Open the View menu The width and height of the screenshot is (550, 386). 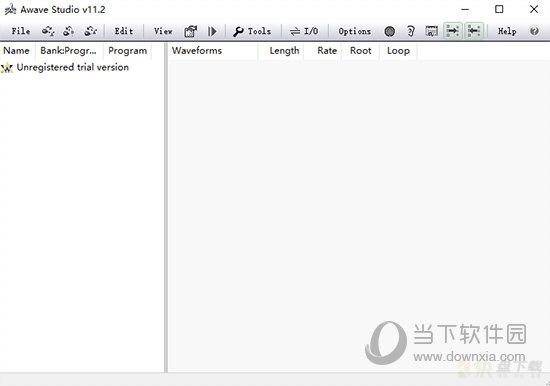coord(163,31)
